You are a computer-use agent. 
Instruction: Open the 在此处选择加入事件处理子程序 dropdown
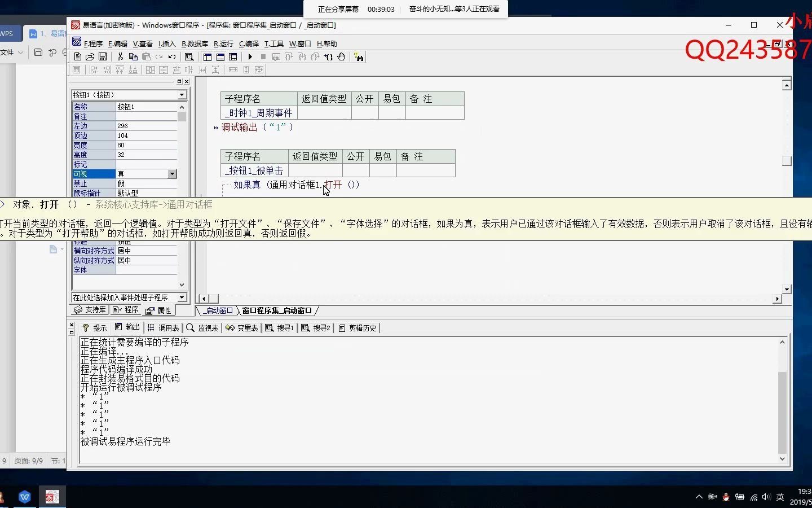pos(182,297)
